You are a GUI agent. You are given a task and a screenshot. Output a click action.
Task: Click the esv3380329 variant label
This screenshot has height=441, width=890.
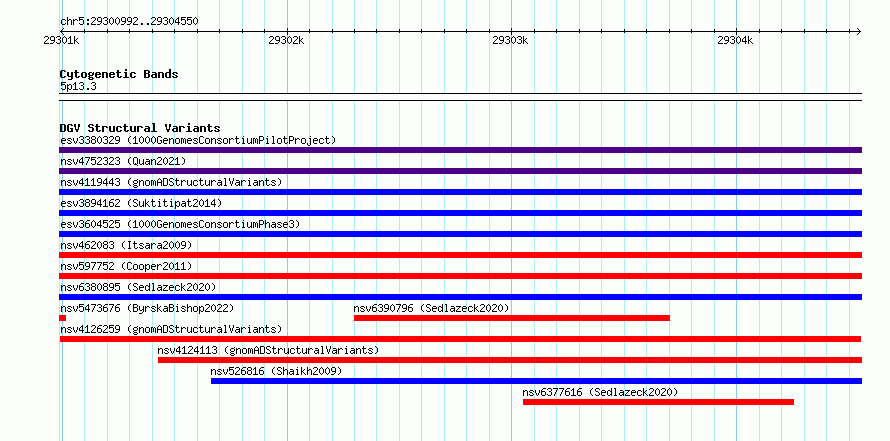[198, 140]
